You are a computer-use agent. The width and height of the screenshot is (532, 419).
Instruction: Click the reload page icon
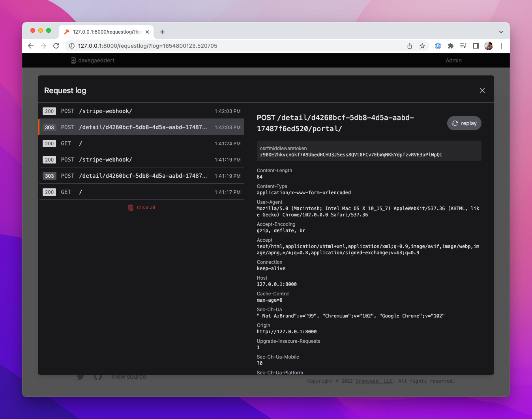click(x=56, y=46)
